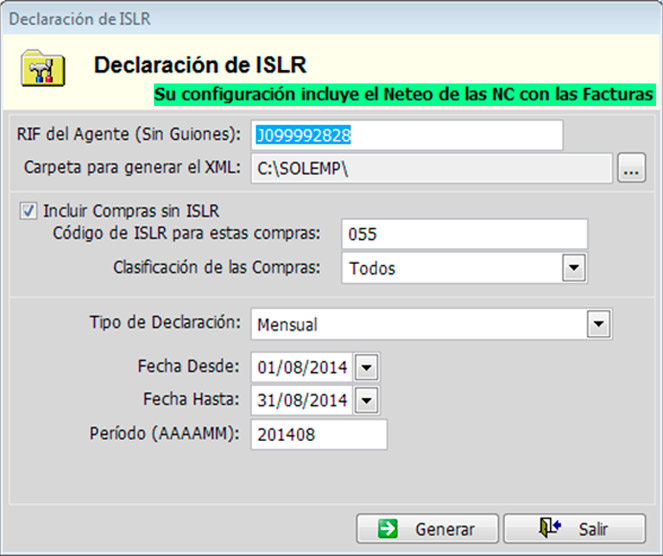Open folder browser with the ellipsis button

(x=630, y=169)
